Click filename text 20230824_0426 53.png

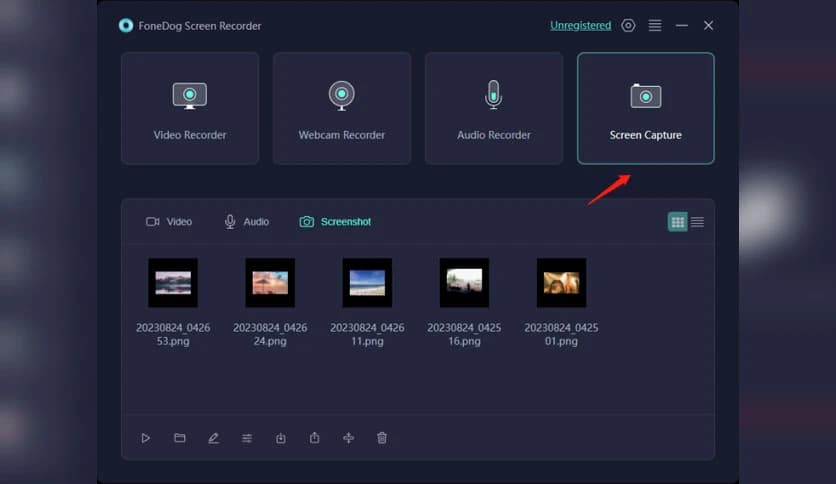point(173,334)
